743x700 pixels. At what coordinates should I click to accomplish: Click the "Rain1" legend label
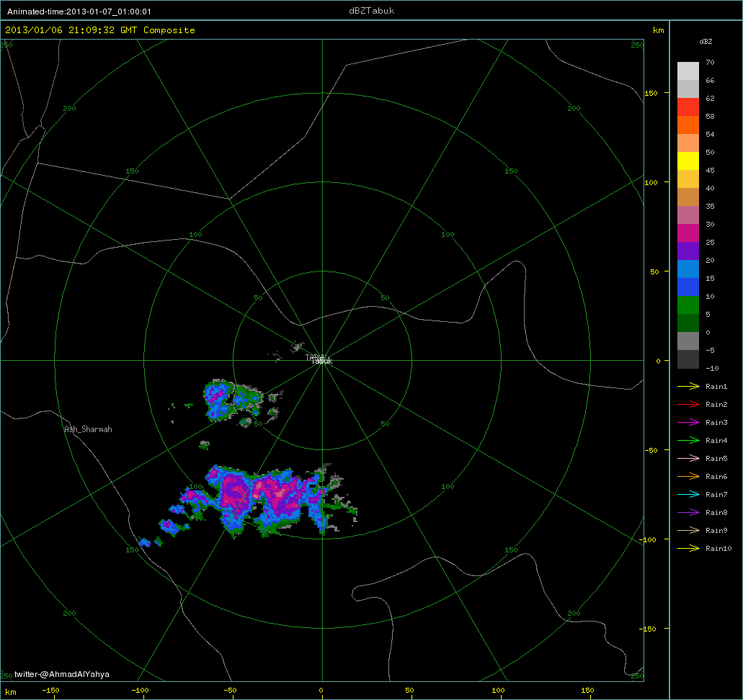[716, 387]
